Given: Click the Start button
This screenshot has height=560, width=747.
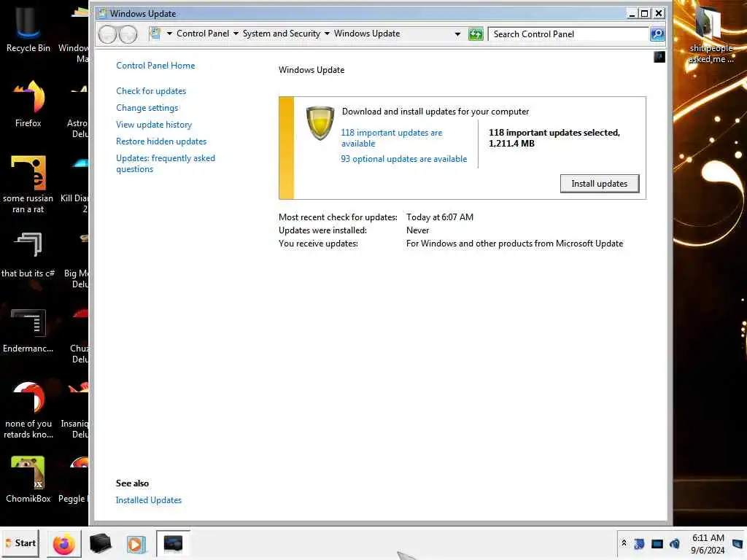Looking at the screenshot, I should click(20, 542).
